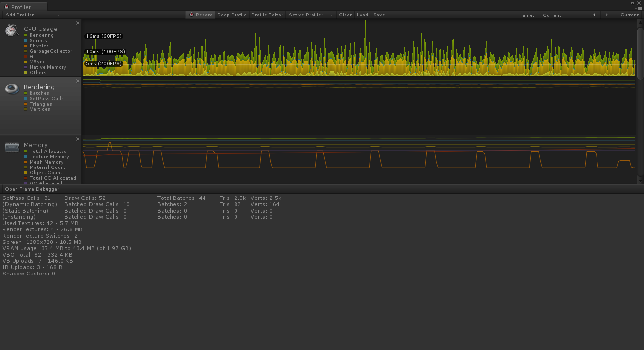Click the 'Used Textures: 42 - 5.7 MB' line
The image size is (644, 350).
click(40, 223)
